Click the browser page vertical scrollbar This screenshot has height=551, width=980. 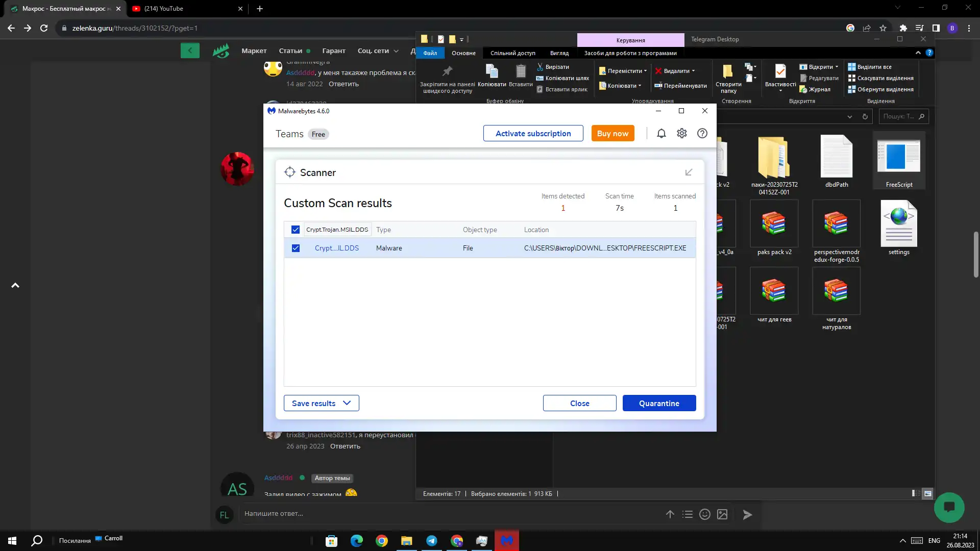tap(976, 254)
